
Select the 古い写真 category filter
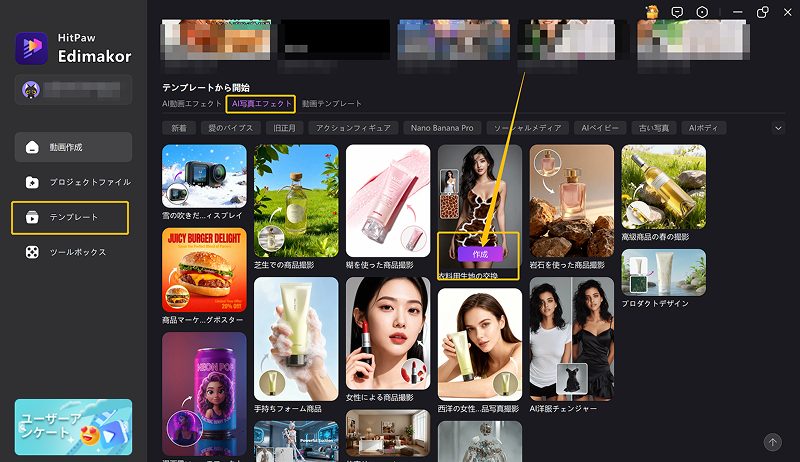[x=654, y=128]
